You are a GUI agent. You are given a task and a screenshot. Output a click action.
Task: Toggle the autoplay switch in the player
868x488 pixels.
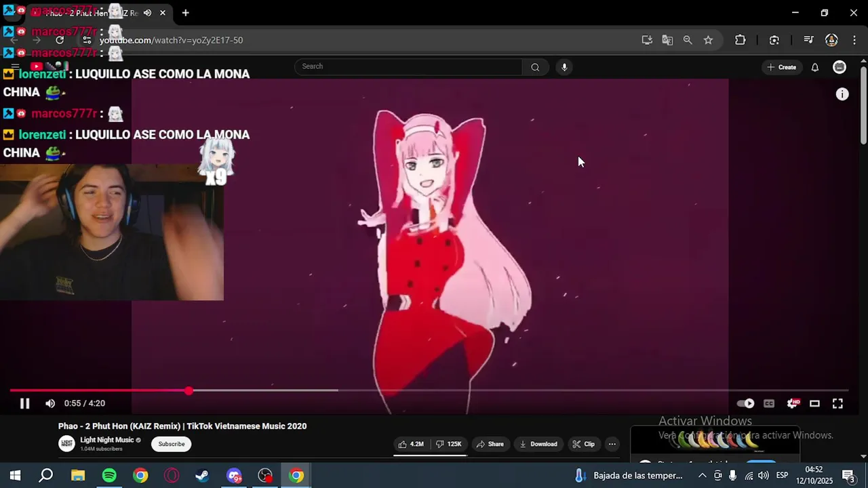(745, 403)
